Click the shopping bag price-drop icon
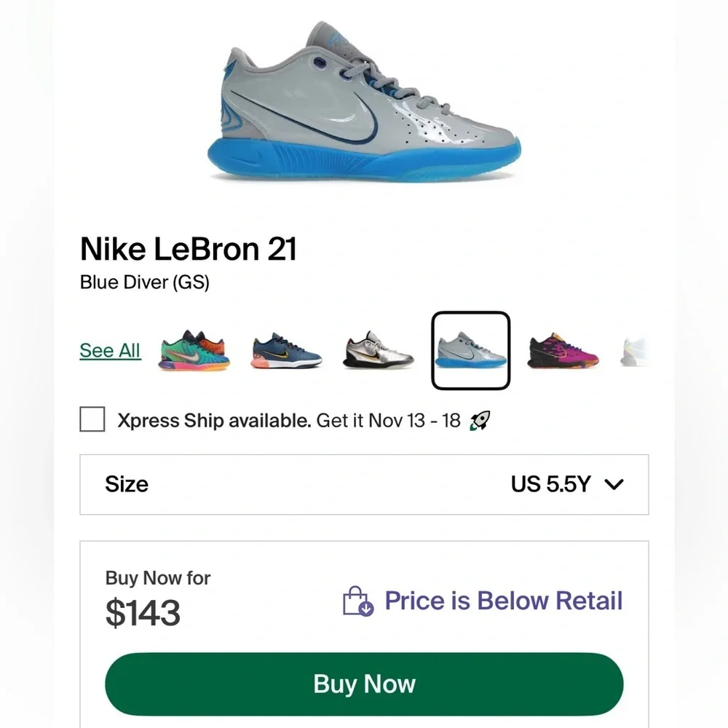Image resolution: width=728 pixels, height=728 pixels. tap(357, 601)
